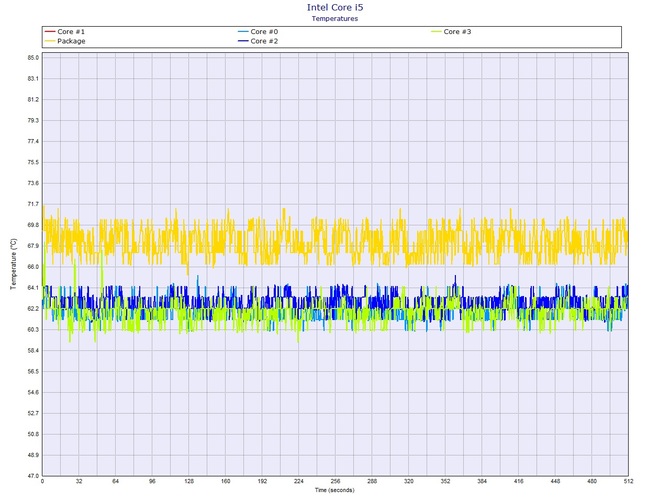Click the Package legend entry
Viewport: 670px width, 502px height.
pos(65,41)
